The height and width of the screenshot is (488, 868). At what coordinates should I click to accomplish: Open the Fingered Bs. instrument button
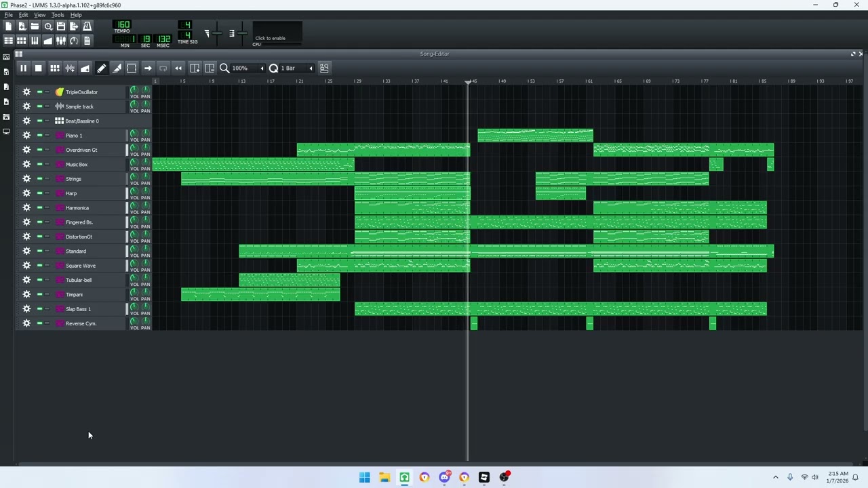pyautogui.click(x=90, y=222)
